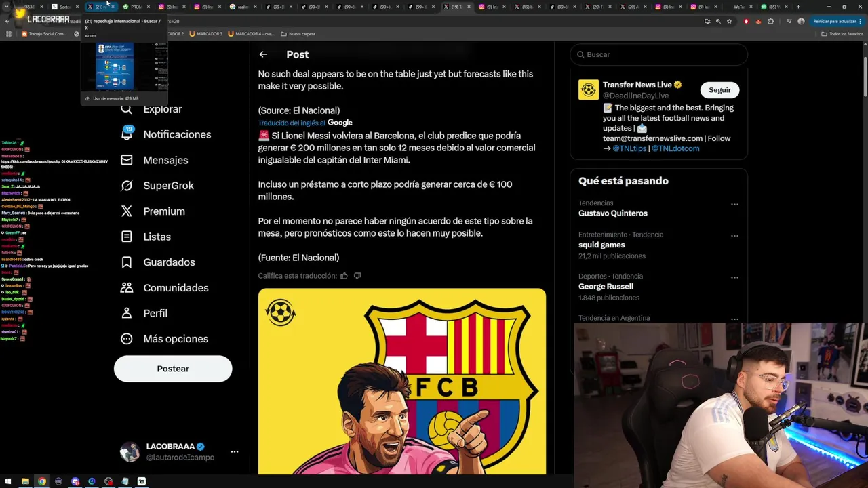This screenshot has width=868, height=488.
Task: Open Más opciones circle icon
Action: click(x=127, y=339)
